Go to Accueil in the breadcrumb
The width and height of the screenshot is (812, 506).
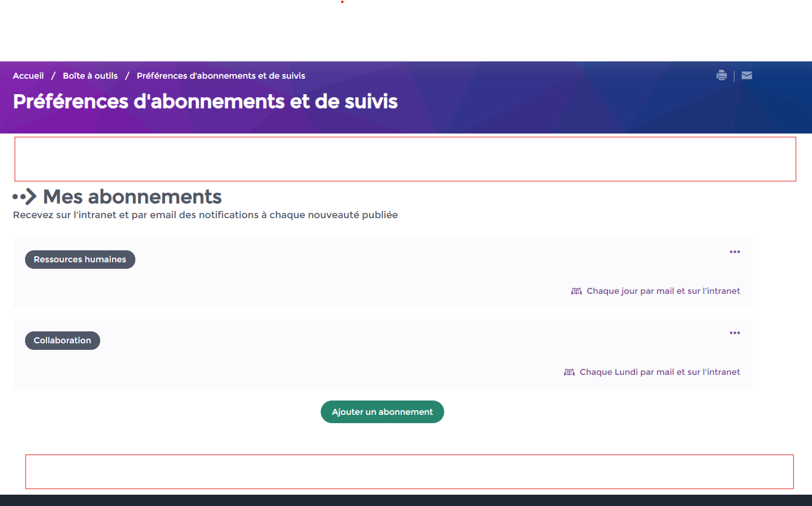click(28, 76)
